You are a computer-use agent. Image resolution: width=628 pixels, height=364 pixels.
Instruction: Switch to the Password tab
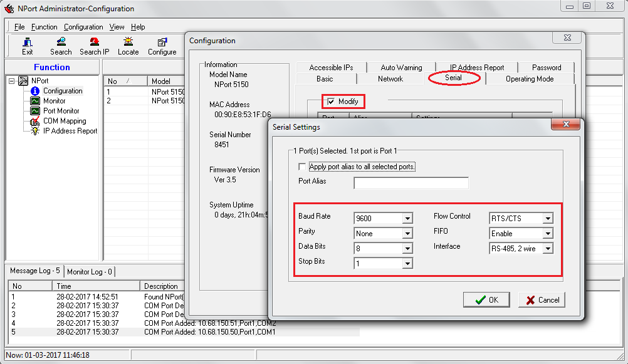click(x=547, y=67)
